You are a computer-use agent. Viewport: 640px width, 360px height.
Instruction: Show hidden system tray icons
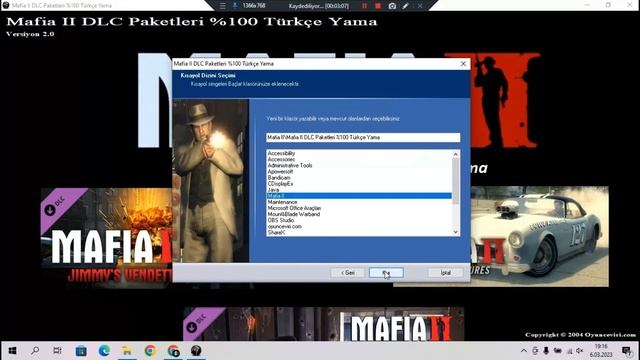(x=524, y=351)
